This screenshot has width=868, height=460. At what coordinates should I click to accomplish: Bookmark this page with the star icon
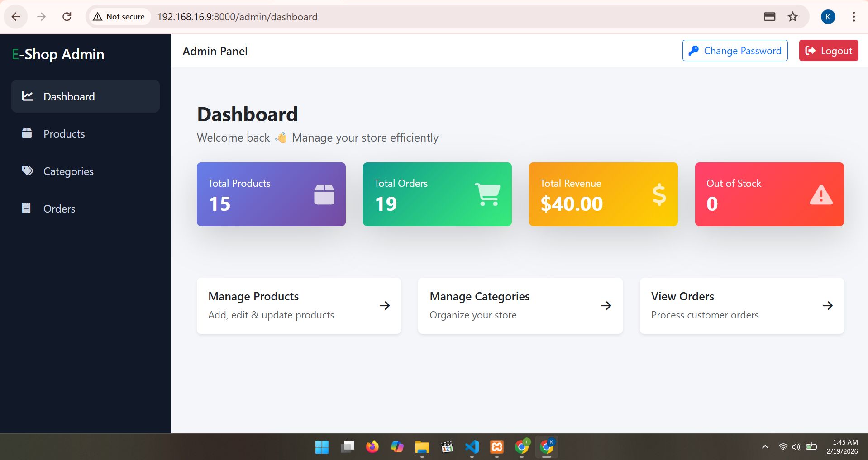[792, 17]
